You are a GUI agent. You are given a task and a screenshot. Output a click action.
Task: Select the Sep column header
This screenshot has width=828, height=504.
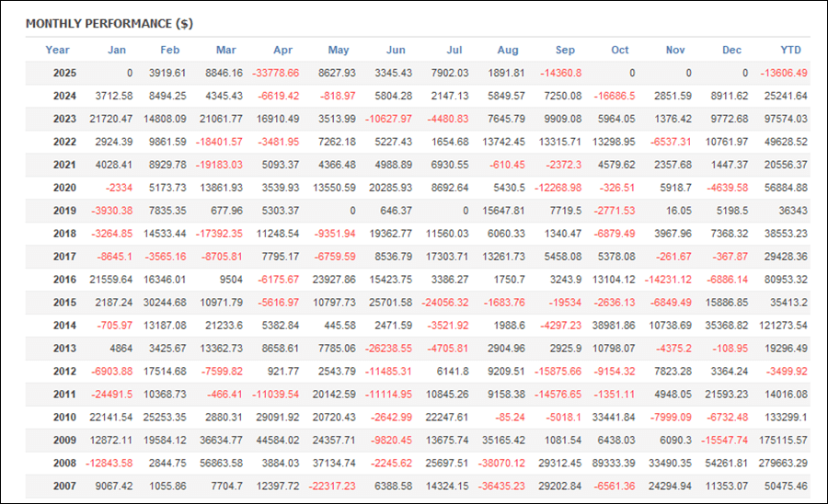565,50
